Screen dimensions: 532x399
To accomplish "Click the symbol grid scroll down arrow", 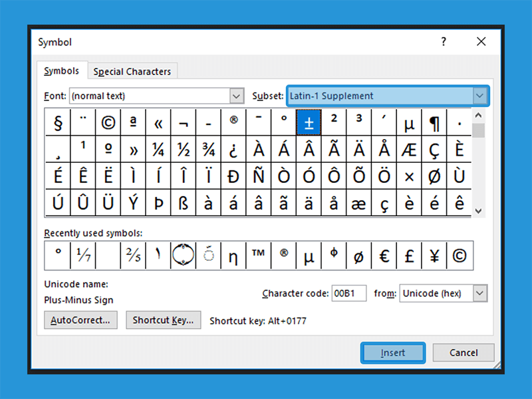I will [x=478, y=211].
